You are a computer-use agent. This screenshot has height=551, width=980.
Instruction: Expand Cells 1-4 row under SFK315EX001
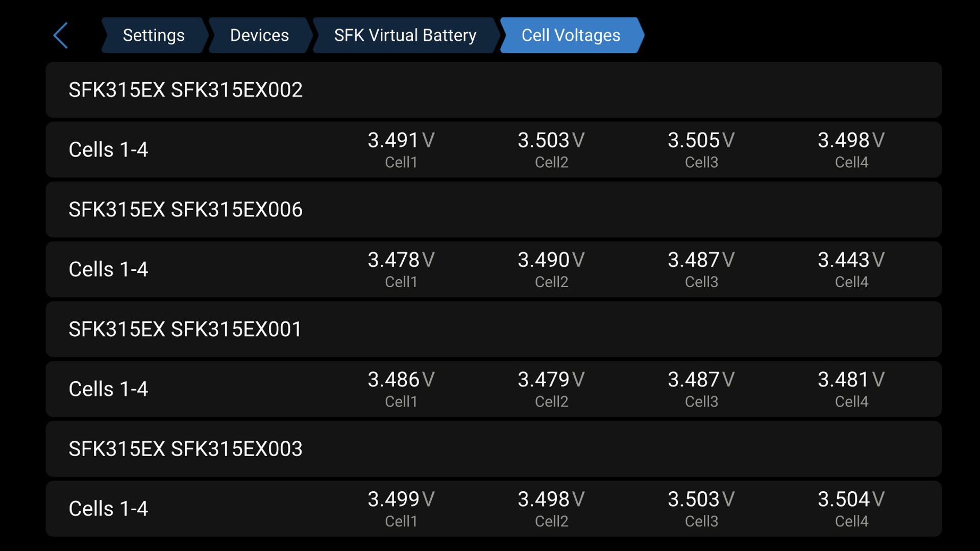(108, 389)
